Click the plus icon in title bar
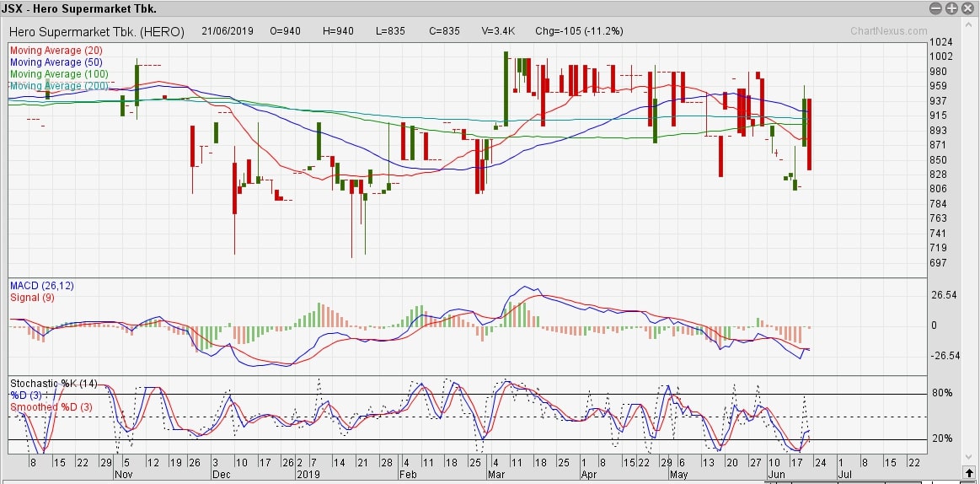This screenshot has width=980, height=484. click(x=952, y=8)
